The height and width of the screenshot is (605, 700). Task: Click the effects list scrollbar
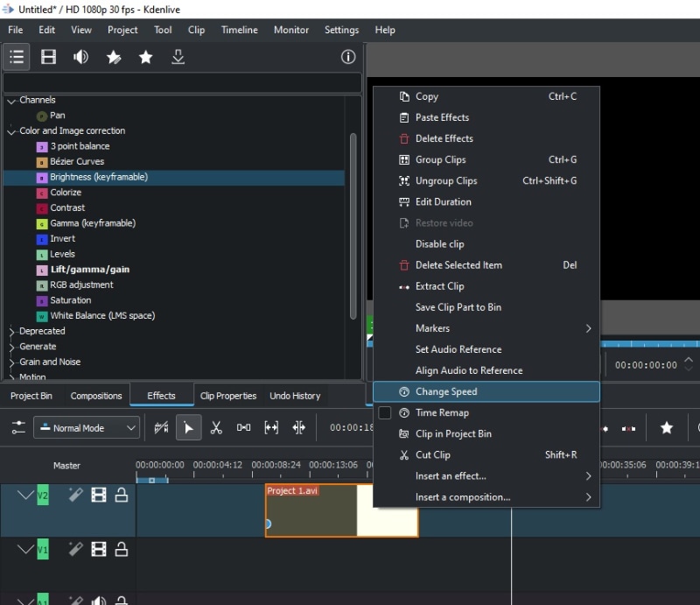click(353, 226)
